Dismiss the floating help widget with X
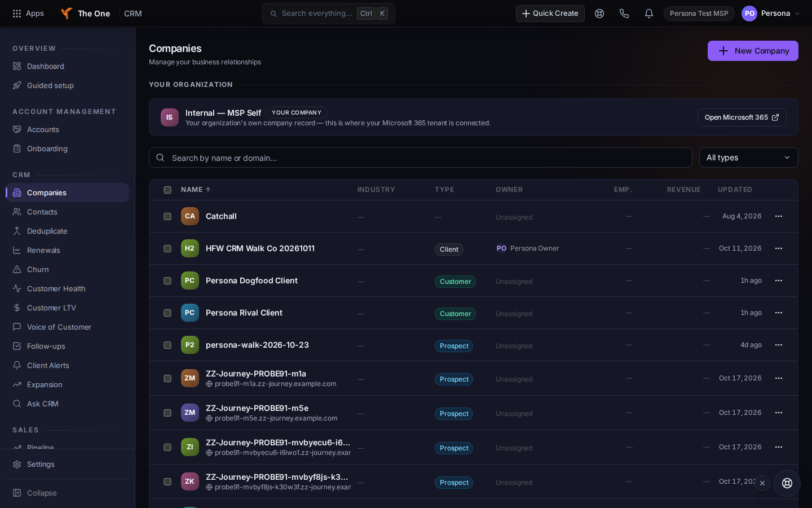This screenshot has width=812, height=508. 762,483
